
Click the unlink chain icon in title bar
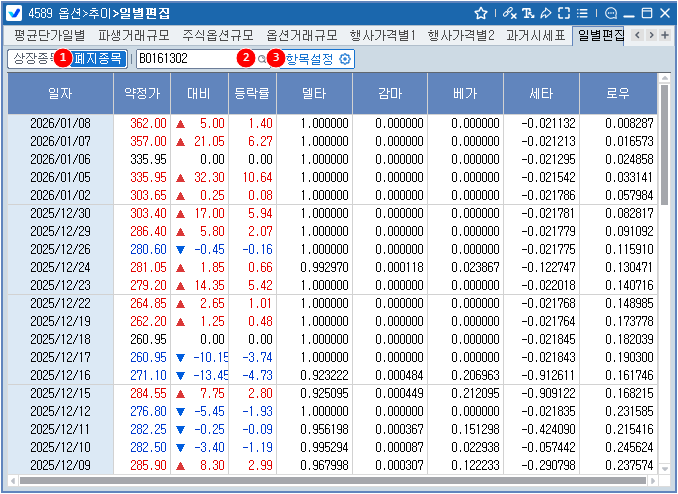509,13
